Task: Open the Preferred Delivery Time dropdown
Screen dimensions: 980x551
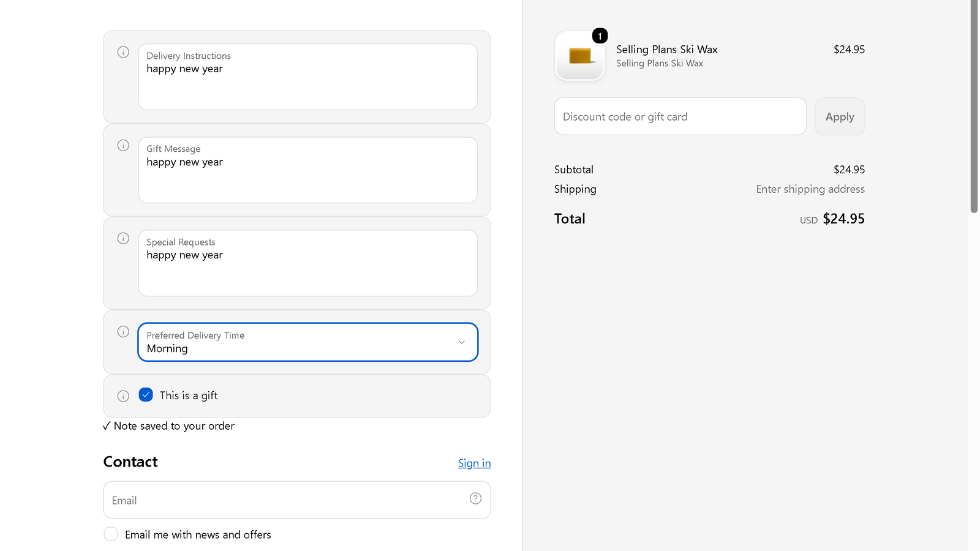Action: click(x=308, y=342)
